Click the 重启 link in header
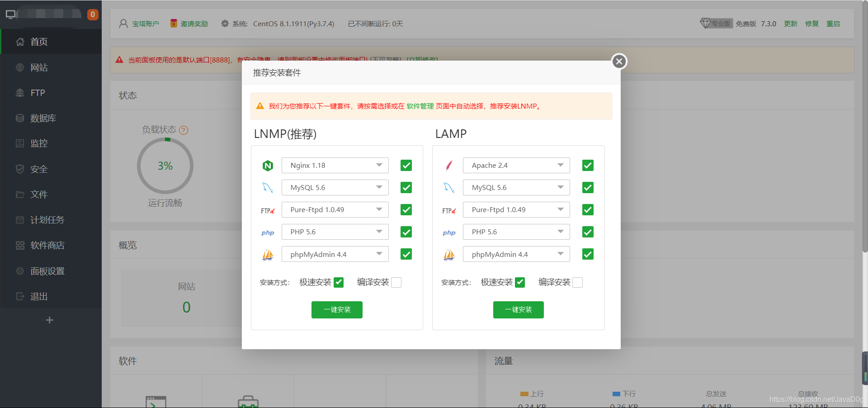 (833, 24)
